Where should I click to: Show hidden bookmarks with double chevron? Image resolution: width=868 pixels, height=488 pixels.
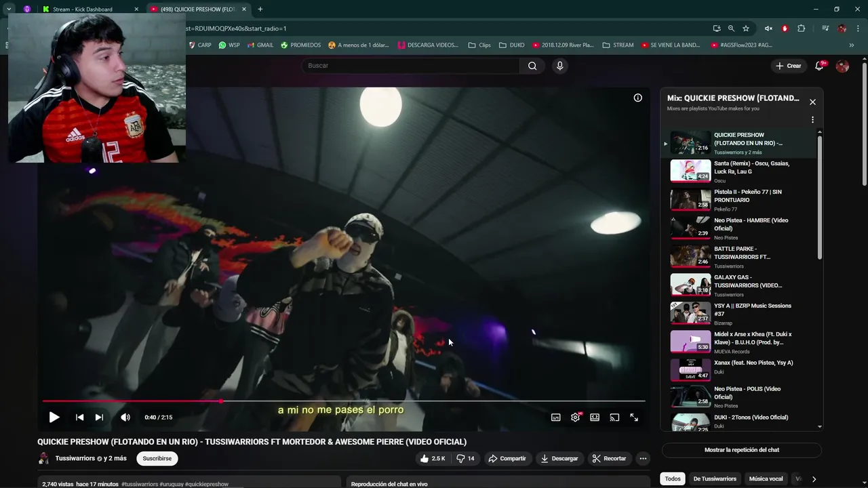tap(851, 45)
